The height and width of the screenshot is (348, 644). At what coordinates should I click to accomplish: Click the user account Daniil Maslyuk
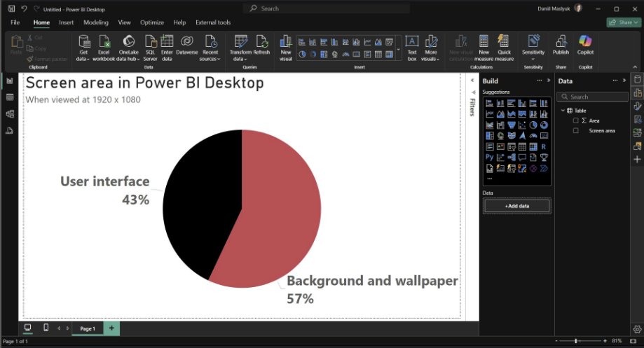click(560, 8)
